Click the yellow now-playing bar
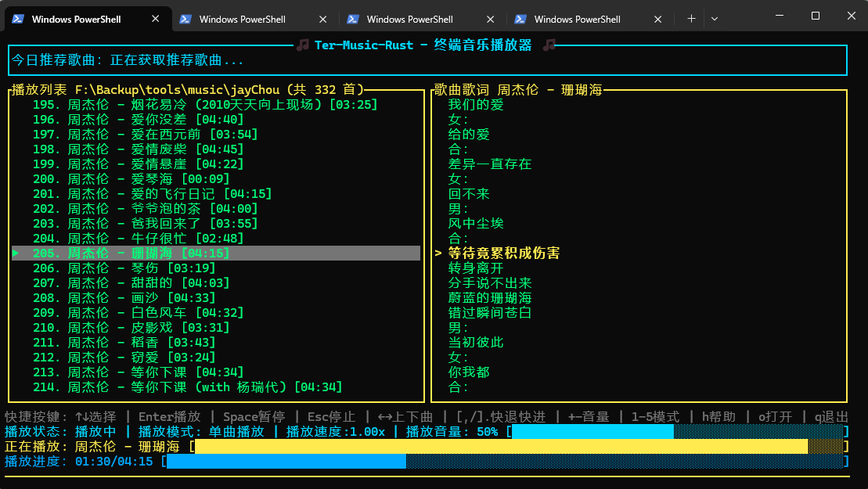This screenshot has width=868, height=489. (x=519, y=447)
